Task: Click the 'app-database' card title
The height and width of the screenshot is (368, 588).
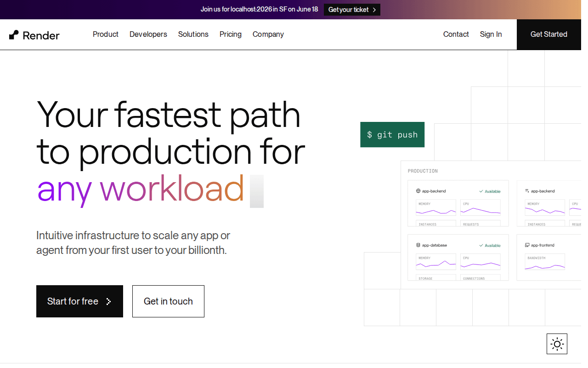Action: [x=435, y=245]
